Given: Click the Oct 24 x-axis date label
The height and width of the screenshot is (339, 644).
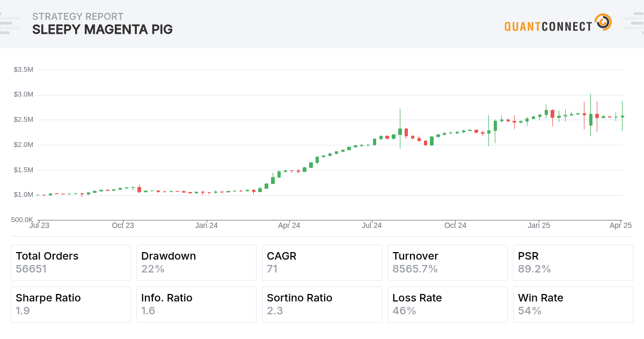Looking at the screenshot, I should point(455,225).
